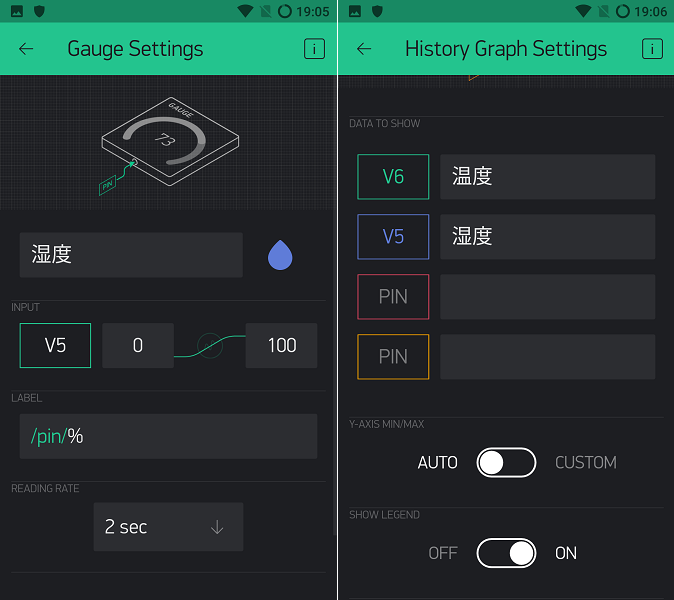Edit gauge name field 湿度
The width and height of the screenshot is (674, 600).
point(131,255)
